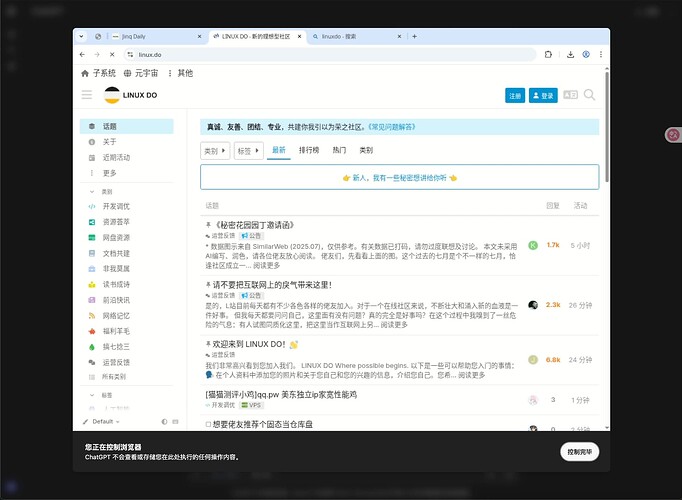The image size is (682, 500).
Task: Open 所有类别 list link
Action: [x=127, y=377]
